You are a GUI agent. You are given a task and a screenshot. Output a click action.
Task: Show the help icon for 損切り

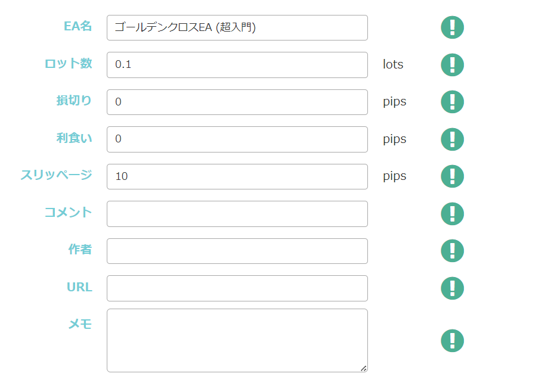pos(452,102)
